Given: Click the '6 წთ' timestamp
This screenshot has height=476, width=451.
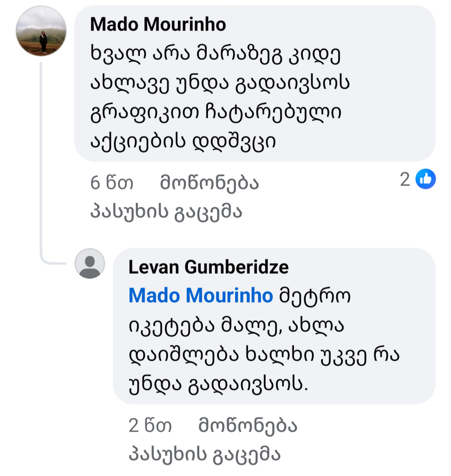Looking at the screenshot, I should pos(112,183).
